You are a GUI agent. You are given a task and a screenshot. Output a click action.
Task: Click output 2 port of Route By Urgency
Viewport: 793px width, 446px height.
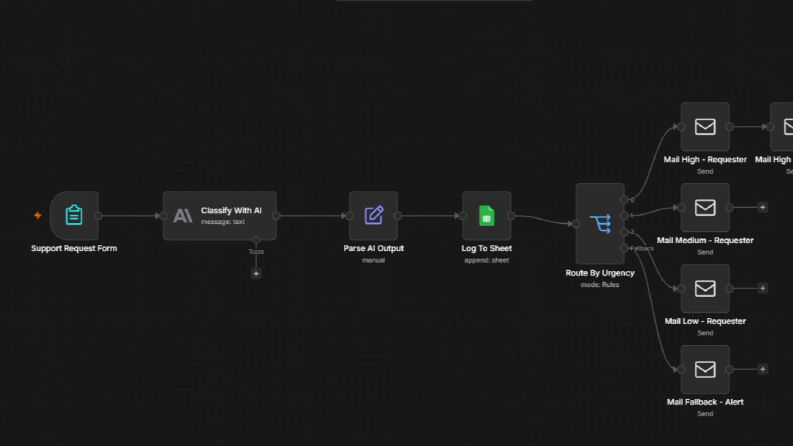[625, 232]
